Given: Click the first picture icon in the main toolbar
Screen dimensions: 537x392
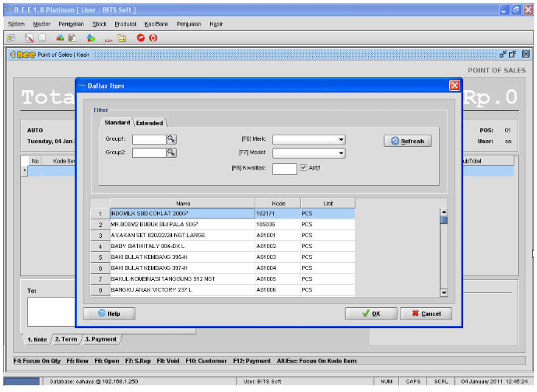Looking at the screenshot, I should [12, 38].
